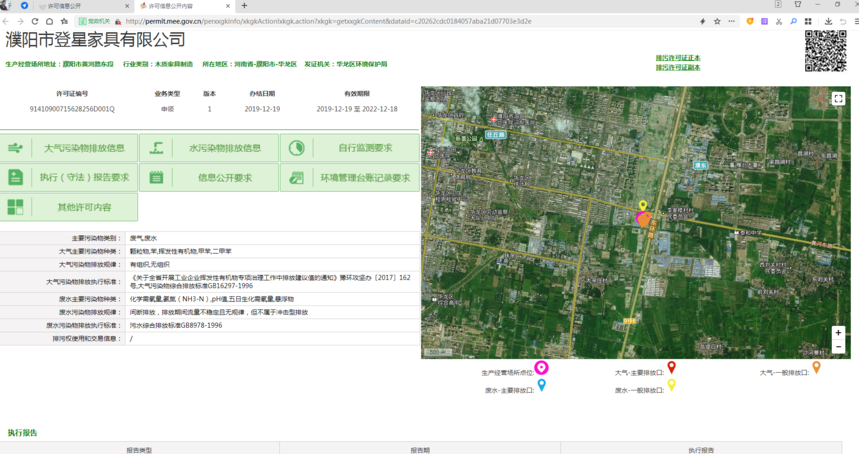Open the 排污许可证正本 link
Image resolution: width=859 pixels, height=454 pixels.
678,58
